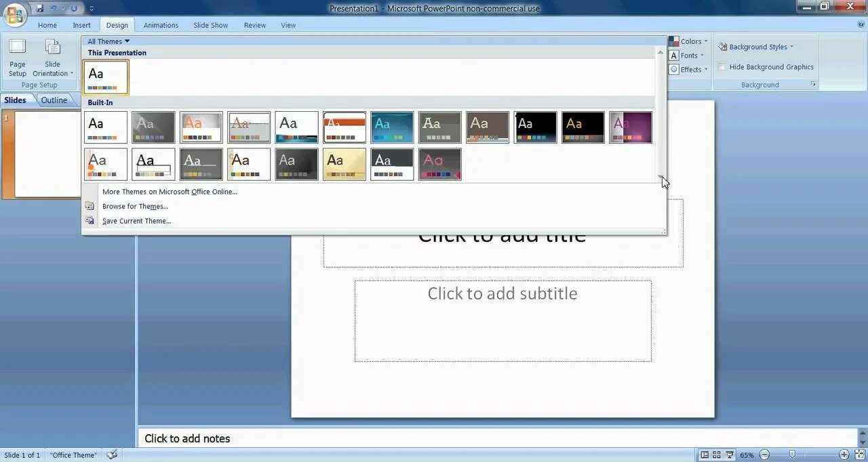
Task: Select the Design ribbon tab
Action: coord(117,25)
